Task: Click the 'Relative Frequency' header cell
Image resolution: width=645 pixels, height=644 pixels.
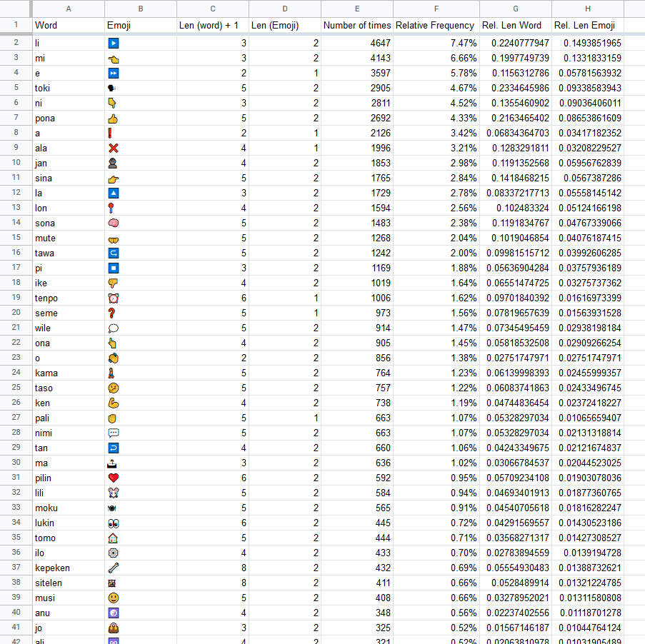Action: click(x=436, y=25)
